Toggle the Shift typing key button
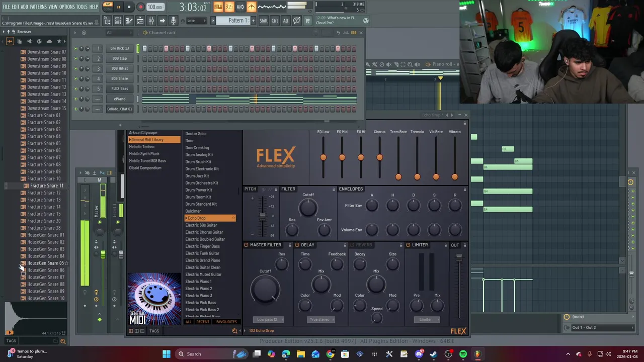Screen dimensions: 644x362 (x=264, y=21)
